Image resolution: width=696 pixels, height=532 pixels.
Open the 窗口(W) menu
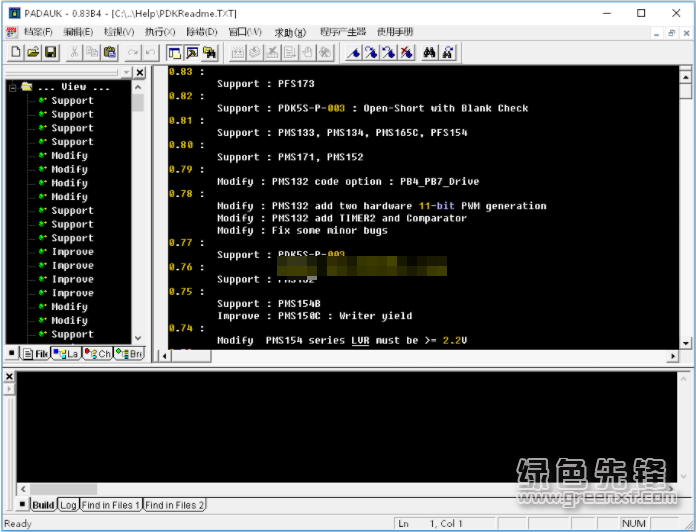coord(245,32)
